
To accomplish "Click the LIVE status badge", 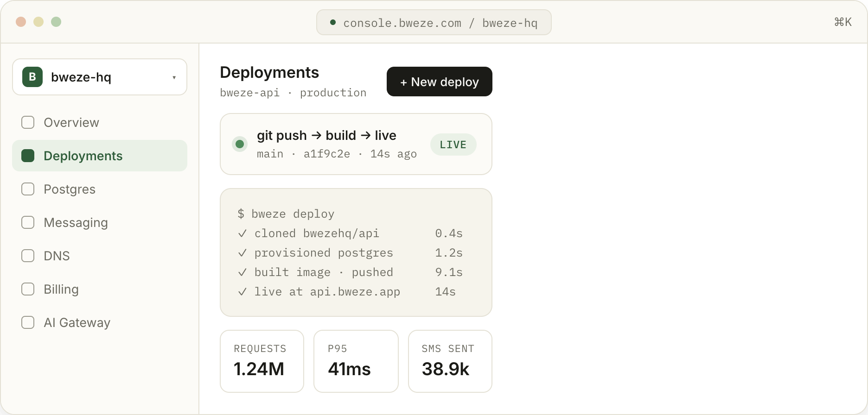I will (453, 145).
